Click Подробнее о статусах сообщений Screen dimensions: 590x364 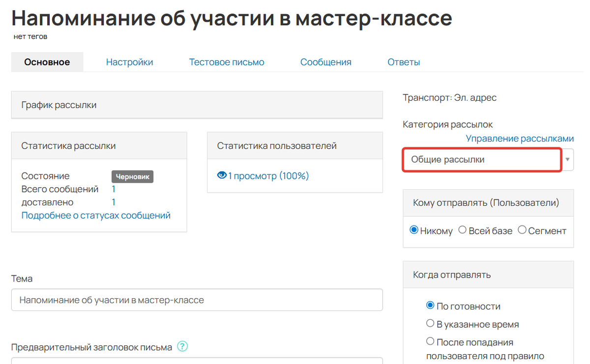click(96, 215)
